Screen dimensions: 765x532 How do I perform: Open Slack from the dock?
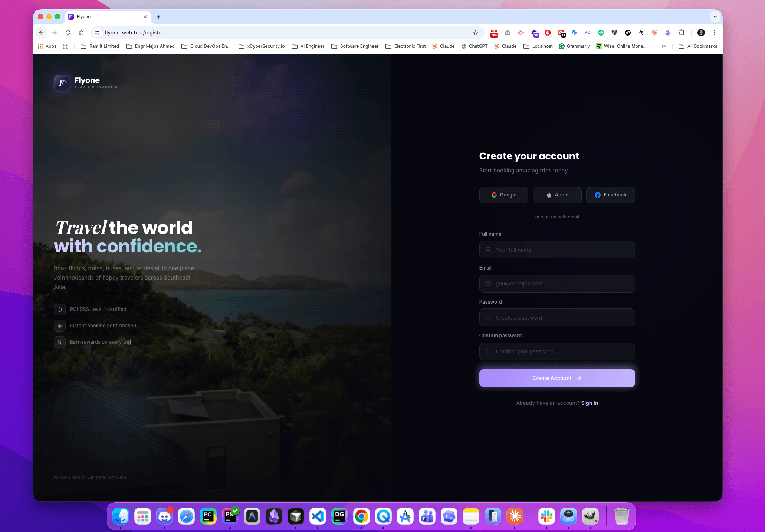point(546,516)
